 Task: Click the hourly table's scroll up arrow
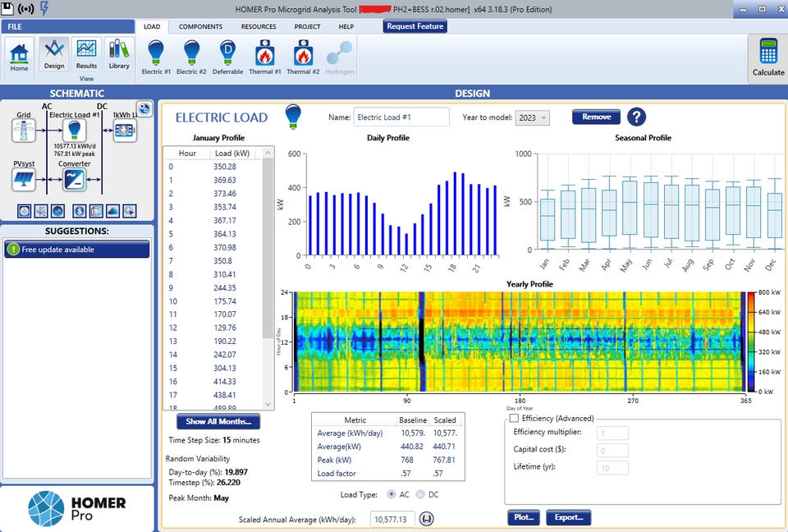(x=268, y=153)
